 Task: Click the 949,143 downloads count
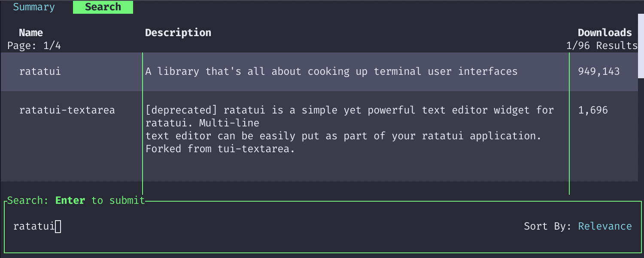(599, 71)
